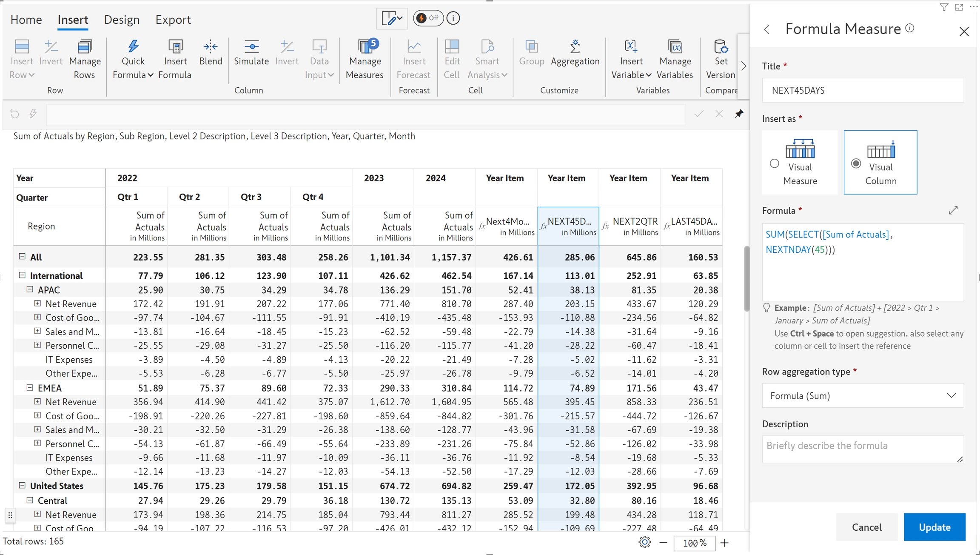Open the Blend tool
This screenshot has width=980, height=555.
click(211, 47)
